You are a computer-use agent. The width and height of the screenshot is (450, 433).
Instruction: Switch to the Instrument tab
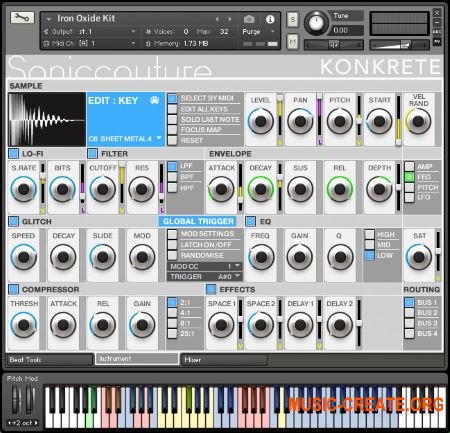(137, 359)
